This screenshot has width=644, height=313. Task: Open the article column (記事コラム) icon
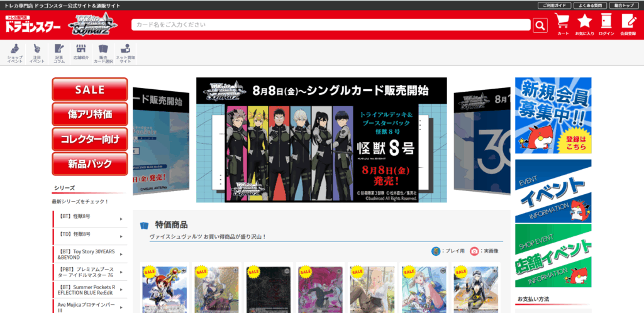[x=58, y=53]
